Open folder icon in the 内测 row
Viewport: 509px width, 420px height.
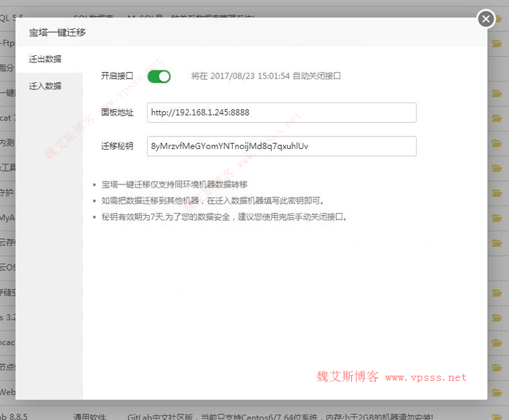(497, 142)
